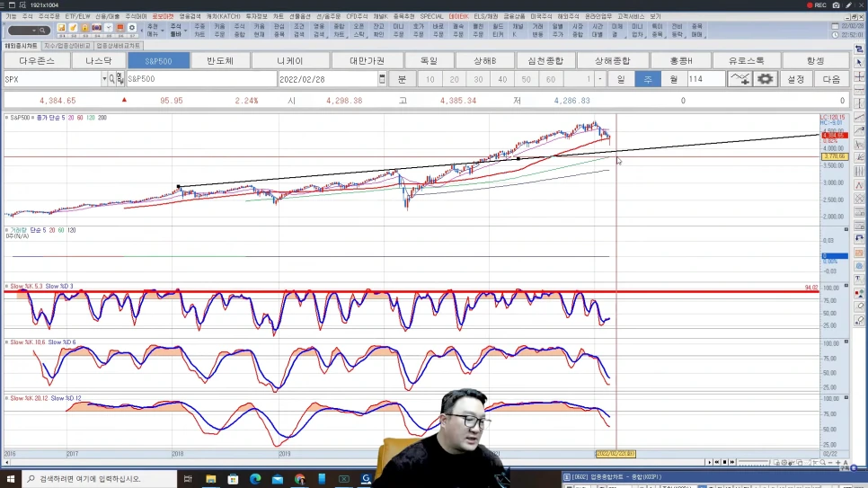This screenshot has height=488, width=868.
Task: Select 다우존스 index button
Action: [37, 60]
